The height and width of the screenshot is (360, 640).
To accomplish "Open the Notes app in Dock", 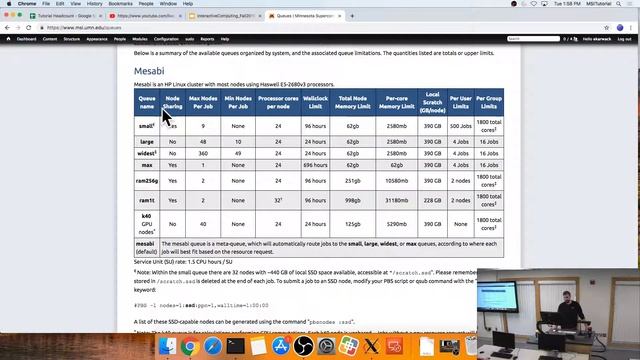I will [x=258, y=346].
